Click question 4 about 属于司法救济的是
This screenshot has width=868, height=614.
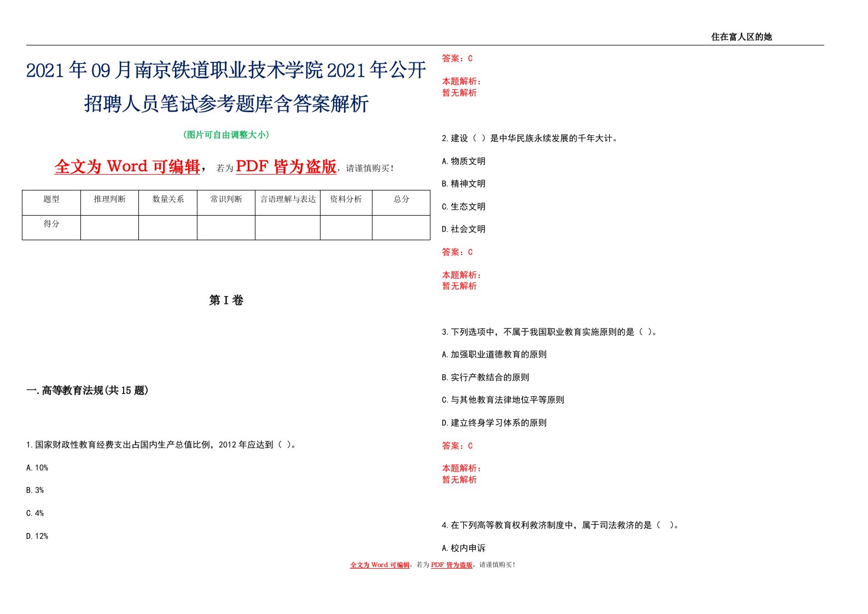[561, 525]
